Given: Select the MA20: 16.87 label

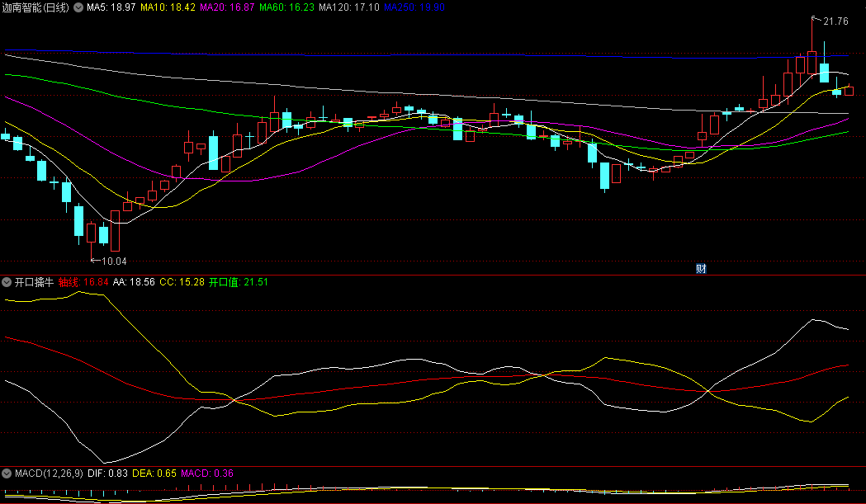Looking at the screenshot, I should coord(227,7).
